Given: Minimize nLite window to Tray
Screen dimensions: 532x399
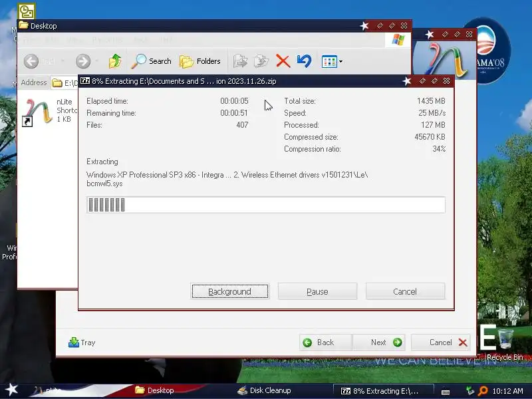Looking at the screenshot, I should pos(82,342).
